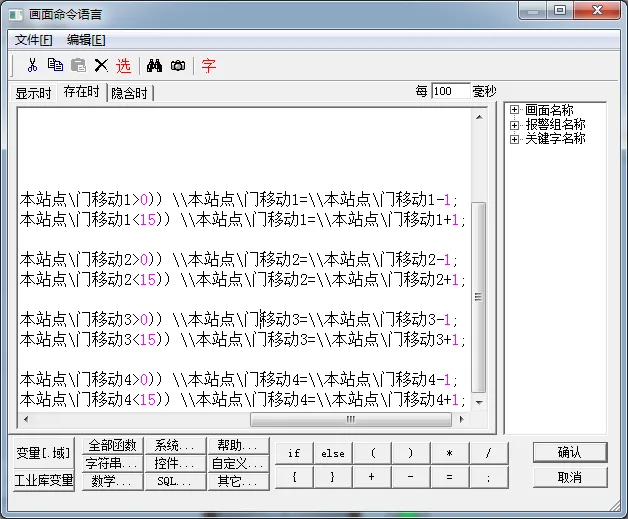628x519 pixels.
Task: Open the 编辑[E] menu
Action: coord(86,40)
